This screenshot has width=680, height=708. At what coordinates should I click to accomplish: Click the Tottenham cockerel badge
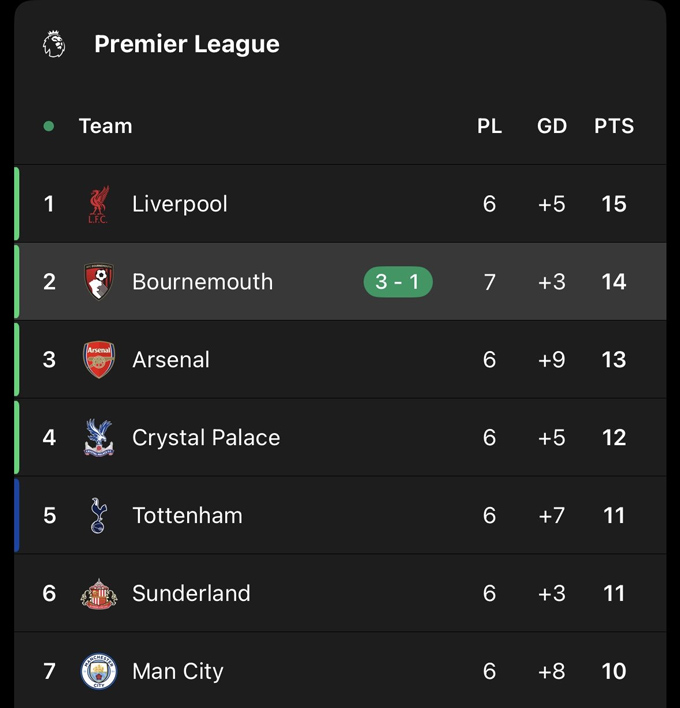pyautogui.click(x=98, y=516)
